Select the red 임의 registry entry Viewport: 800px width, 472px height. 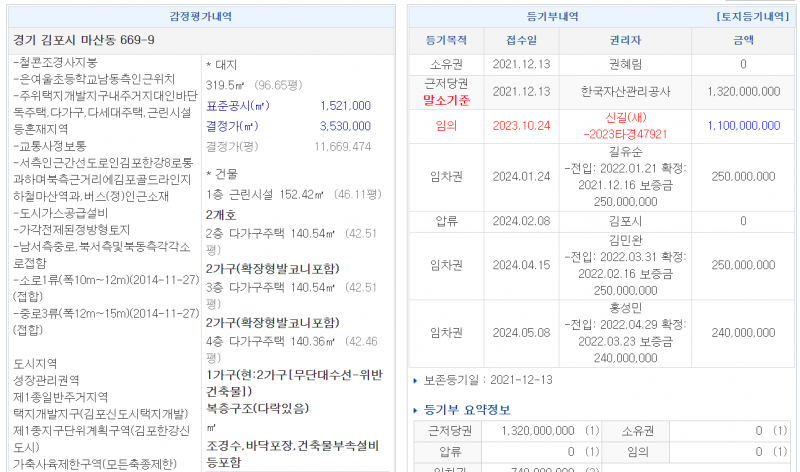[x=445, y=126]
